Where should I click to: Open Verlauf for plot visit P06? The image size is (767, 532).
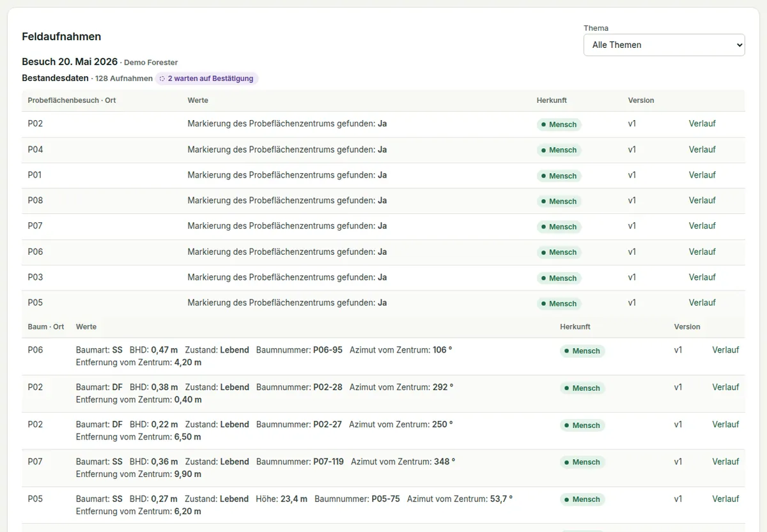click(702, 252)
